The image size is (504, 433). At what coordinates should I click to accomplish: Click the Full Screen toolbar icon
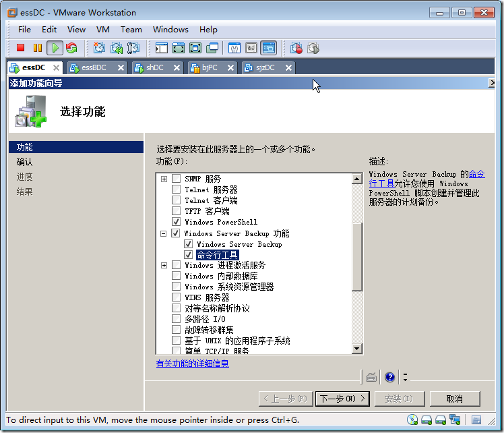click(x=195, y=48)
